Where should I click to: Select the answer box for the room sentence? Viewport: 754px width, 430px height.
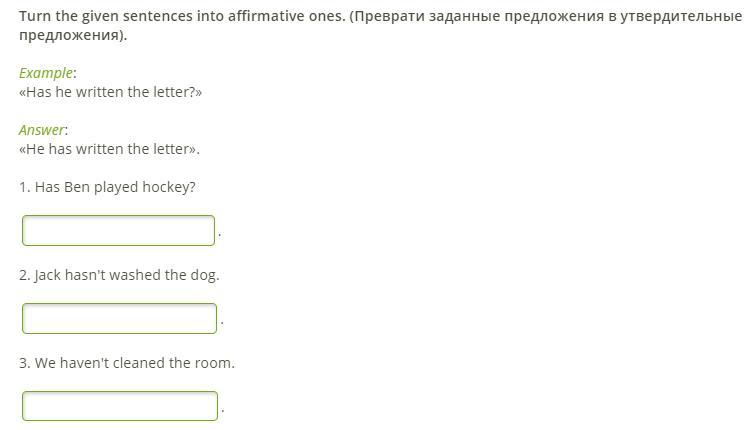pyautogui.click(x=119, y=406)
